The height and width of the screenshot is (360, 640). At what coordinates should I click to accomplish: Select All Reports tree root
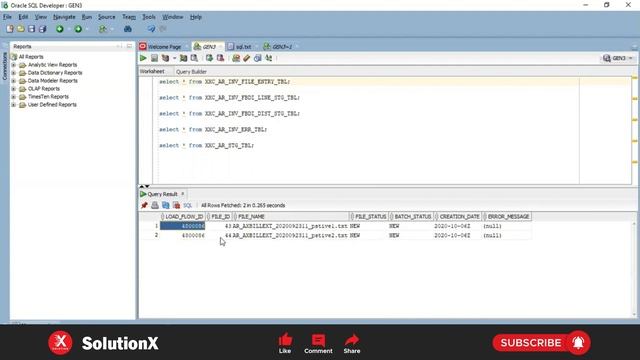pyautogui.click(x=31, y=57)
